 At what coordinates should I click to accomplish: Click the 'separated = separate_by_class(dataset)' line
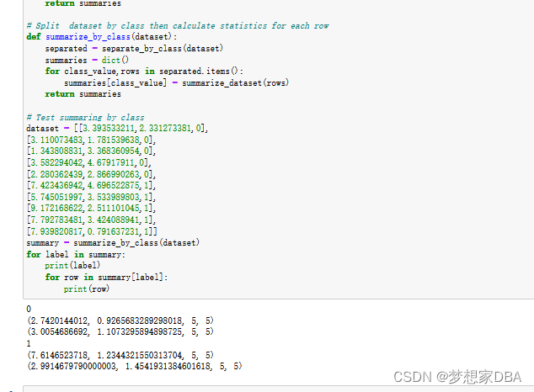click(134, 49)
